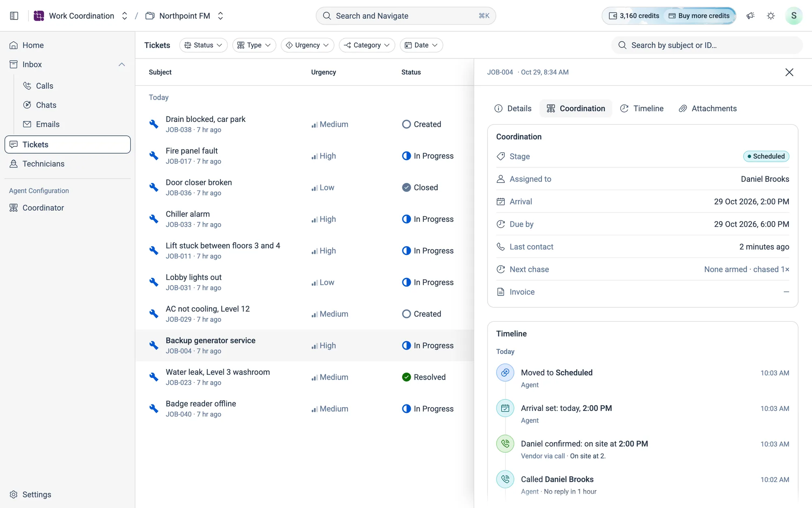The width and height of the screenshot is (812, 508).
Task: Click the 3,160 credits wallet indicator
Action: point(634,16)
